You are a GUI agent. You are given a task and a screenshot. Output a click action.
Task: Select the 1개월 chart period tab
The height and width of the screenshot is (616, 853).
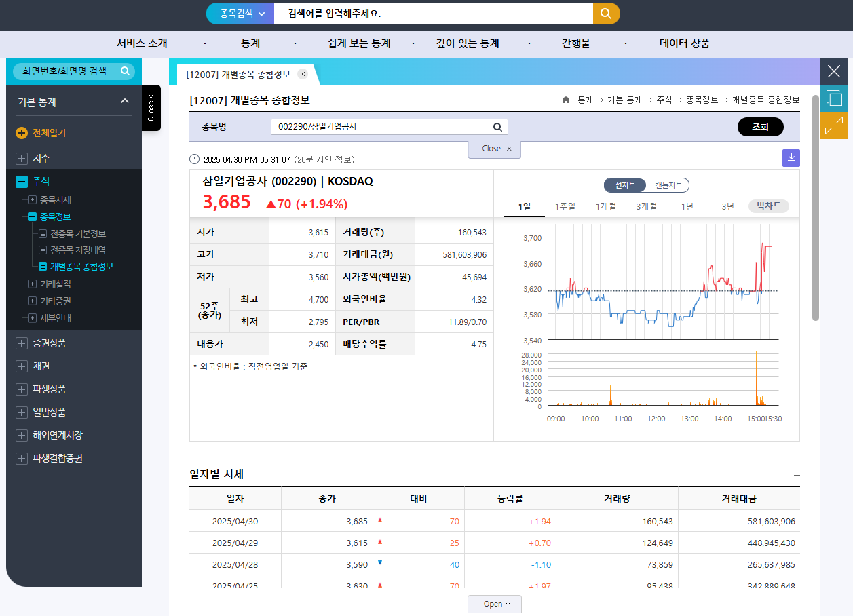pyautogui.click(x=606, y=206)
